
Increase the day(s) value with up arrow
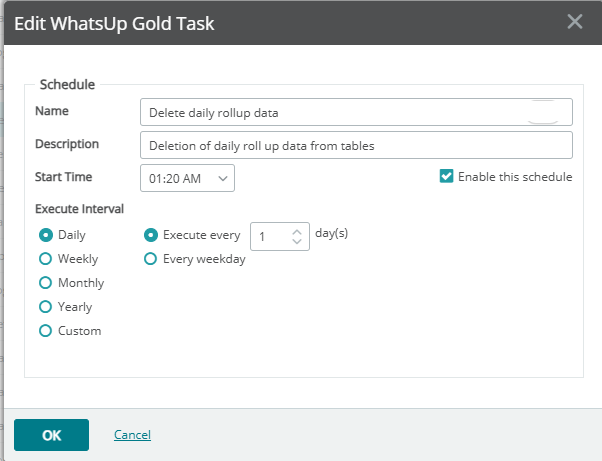coord(297,232)
